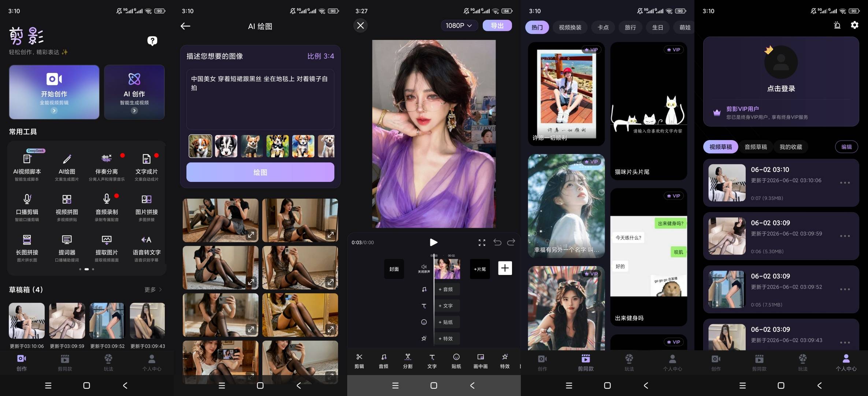Toggle 关闭原声 on the timeline
This screenshot has width=868, height=396.
click(x=424, y=269)
